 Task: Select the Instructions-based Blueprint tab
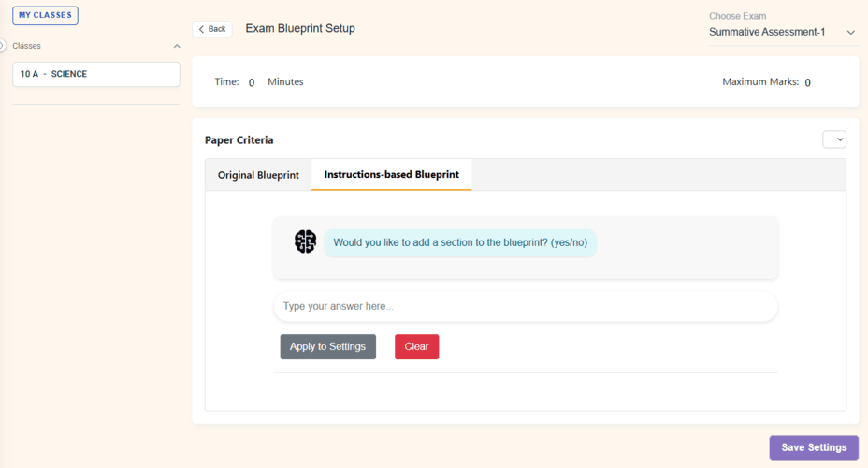pyautogui.click(x=392, y=175)
